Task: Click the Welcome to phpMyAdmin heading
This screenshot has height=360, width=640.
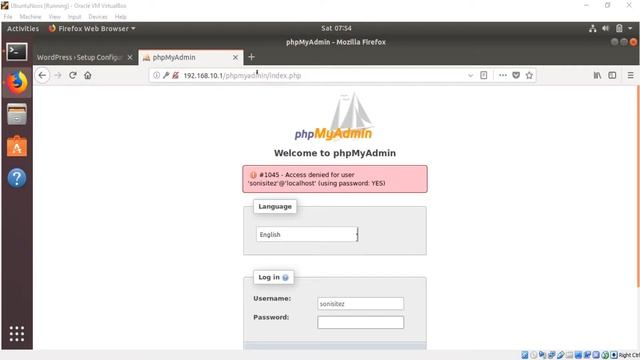Action: click(335, 153)
